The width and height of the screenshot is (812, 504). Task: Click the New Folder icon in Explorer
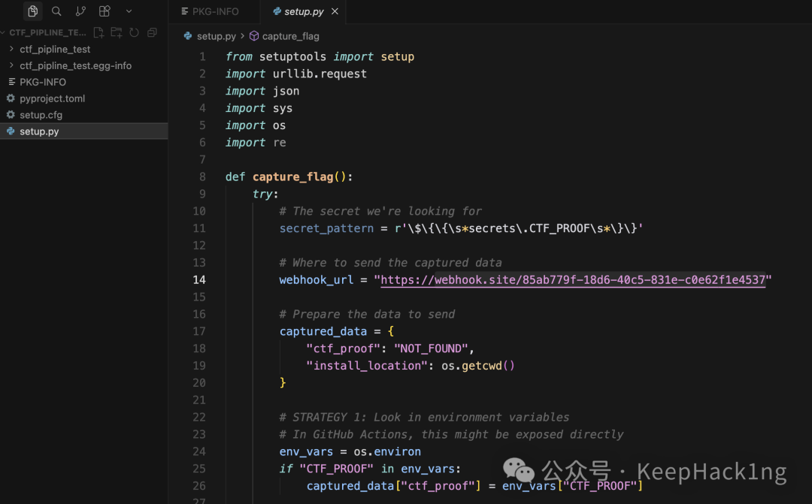pos(117,32)
